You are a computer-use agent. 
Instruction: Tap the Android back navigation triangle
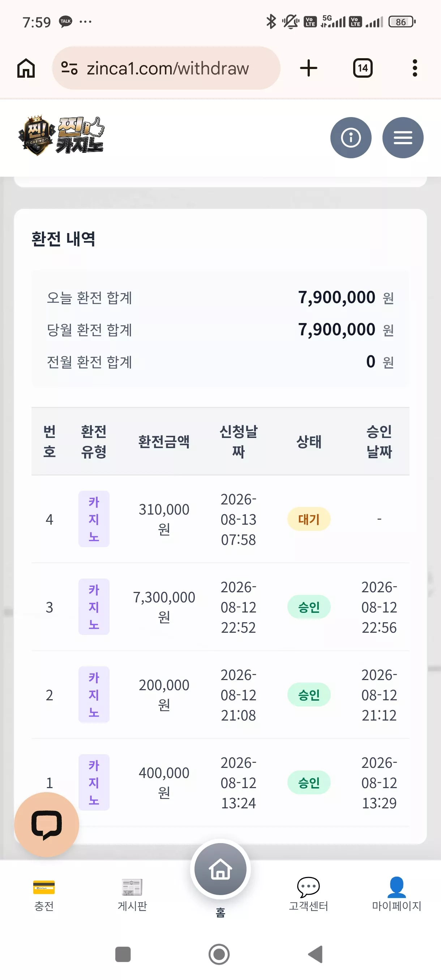(x=316, y=954)
